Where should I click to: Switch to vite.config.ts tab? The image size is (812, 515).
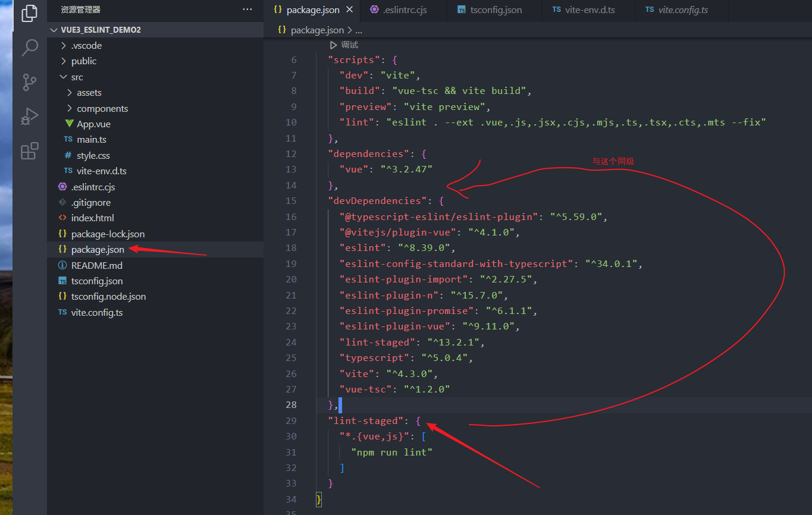point(677,10)
